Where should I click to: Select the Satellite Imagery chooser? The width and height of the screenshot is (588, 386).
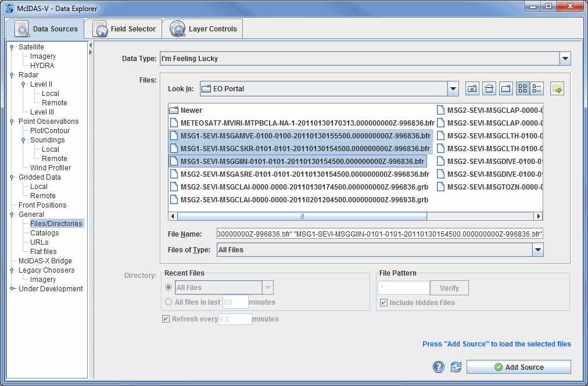(x=43, y=56)
